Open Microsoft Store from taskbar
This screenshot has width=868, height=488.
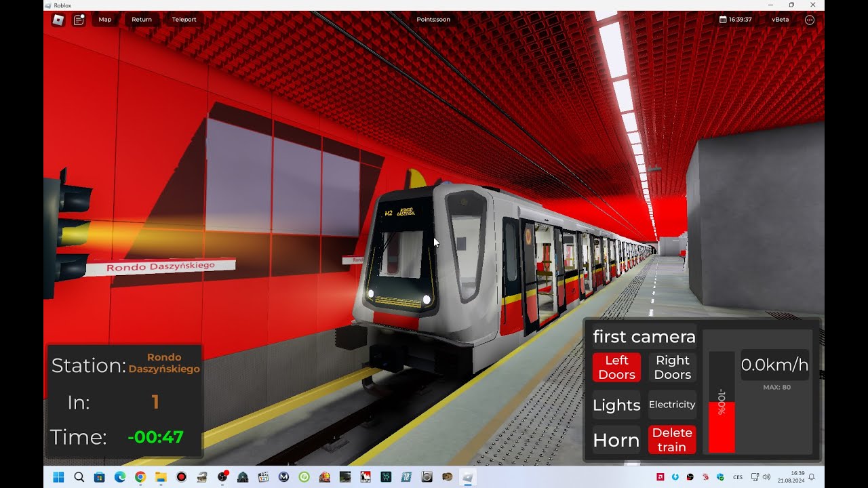[x=99, y=477]
